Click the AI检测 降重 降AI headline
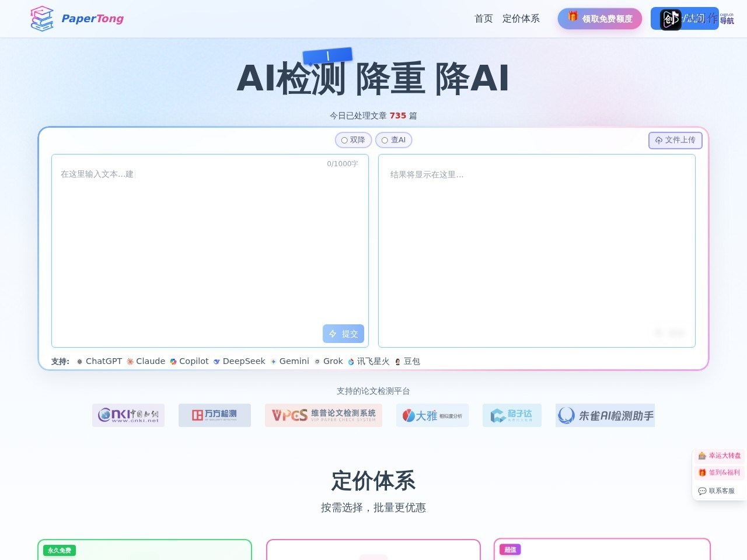Screen dimensions: 747x560 coord(373,78)
